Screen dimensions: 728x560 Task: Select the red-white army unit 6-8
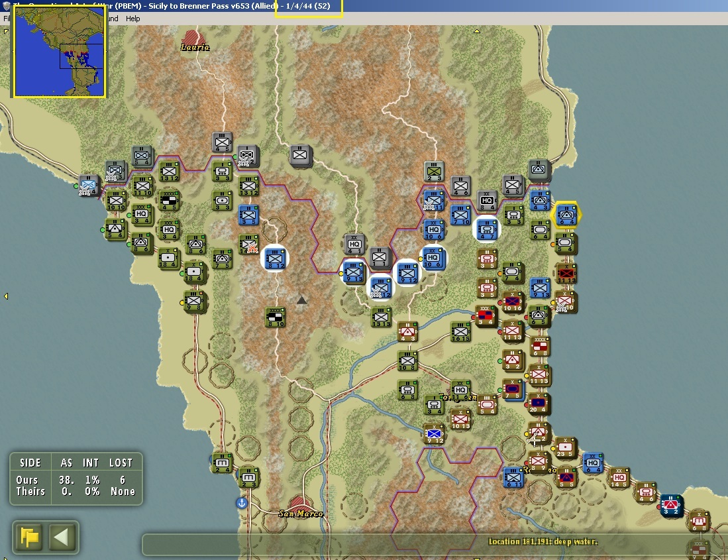tap(539, 347)
